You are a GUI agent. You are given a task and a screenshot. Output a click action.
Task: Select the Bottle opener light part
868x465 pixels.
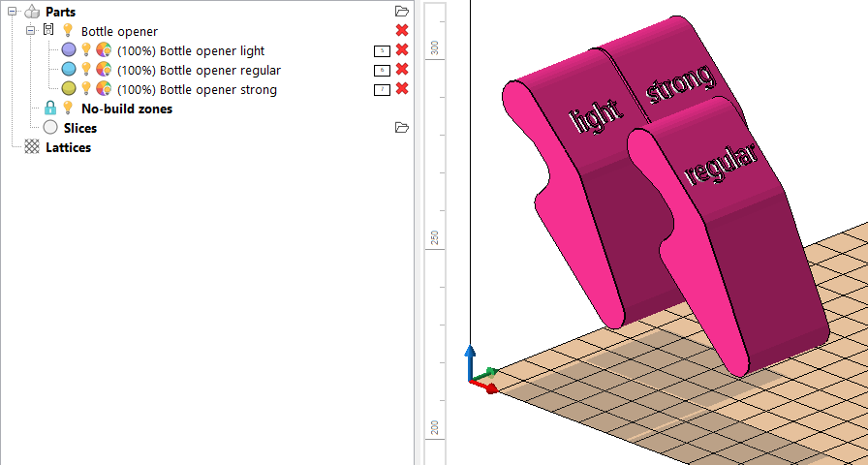click(x=191, y=51)
